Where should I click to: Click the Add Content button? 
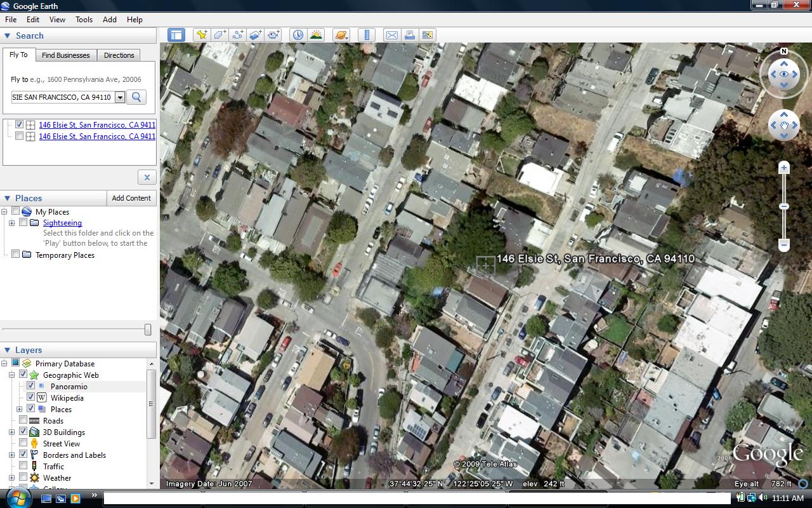coord(131,198)
